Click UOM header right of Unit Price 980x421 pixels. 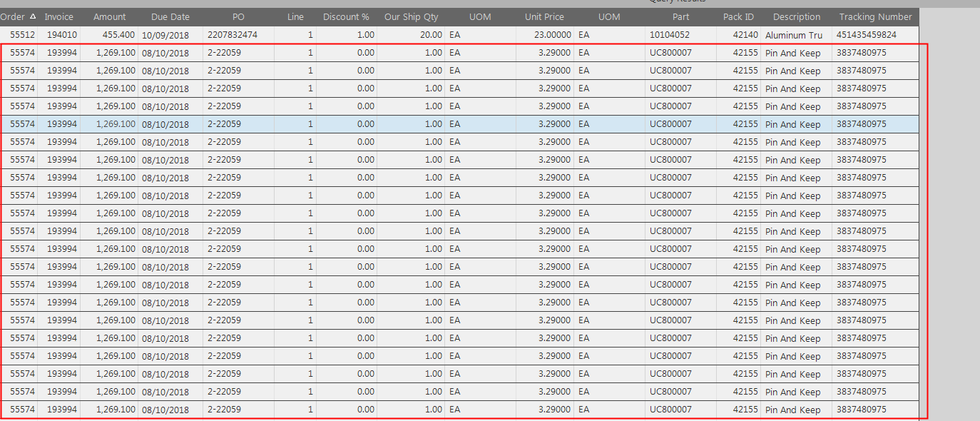point(609,17)
